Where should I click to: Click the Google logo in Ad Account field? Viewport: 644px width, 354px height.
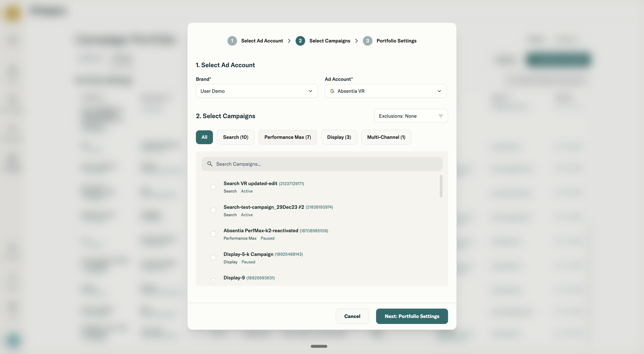point(332,91)
